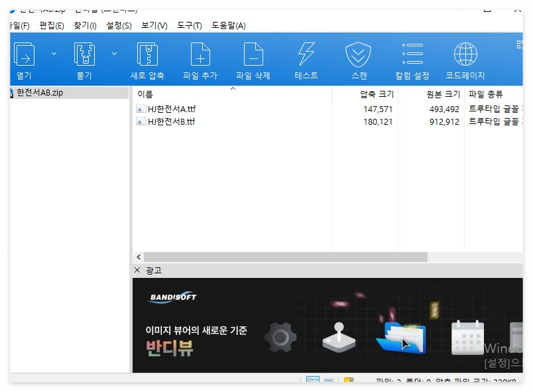
Task: Open an archive with the 열기 toolbar icon
Action: [x=24, y=58]
